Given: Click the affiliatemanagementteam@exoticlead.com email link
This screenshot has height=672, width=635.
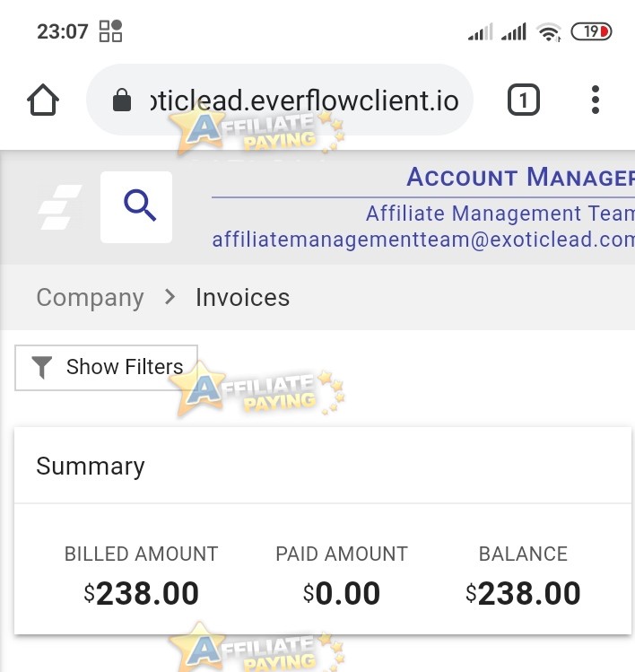Looking at the screenshot, I should [423, 240].
